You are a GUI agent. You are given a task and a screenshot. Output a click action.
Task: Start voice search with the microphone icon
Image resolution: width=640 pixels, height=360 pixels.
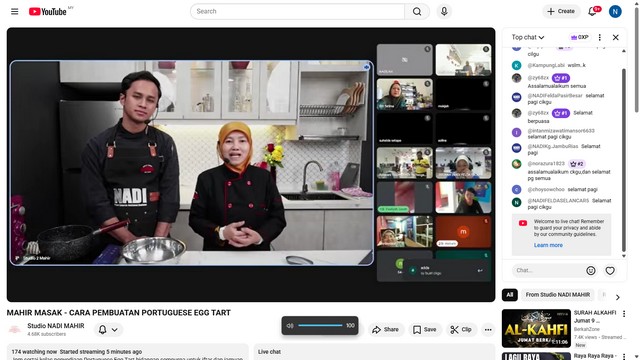point(444,11)
